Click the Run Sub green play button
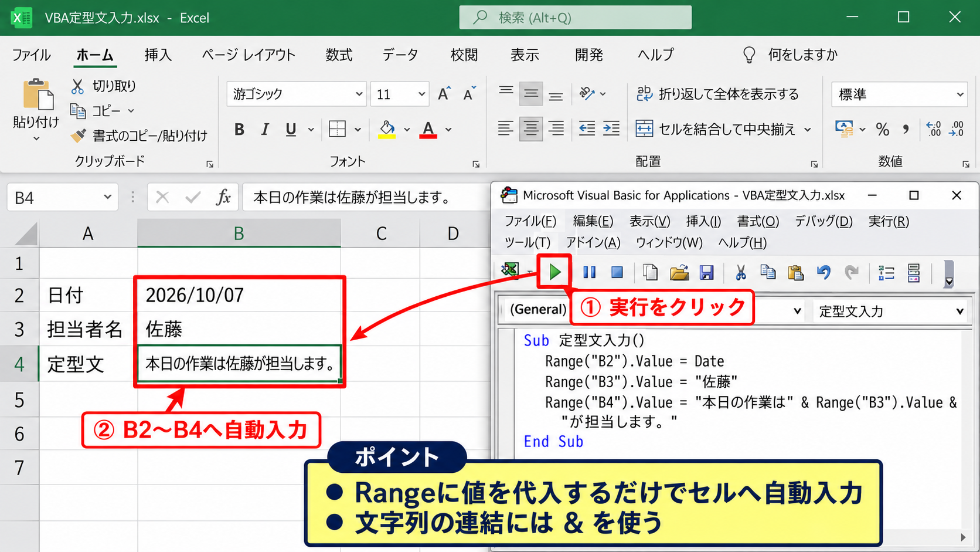The height and width of the screenshot is (552, 980). pyautogui.click(x=554, y=272)
